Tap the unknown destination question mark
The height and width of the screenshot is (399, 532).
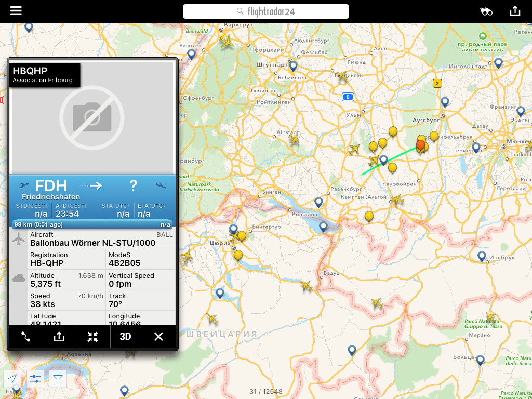pos(133,185)
